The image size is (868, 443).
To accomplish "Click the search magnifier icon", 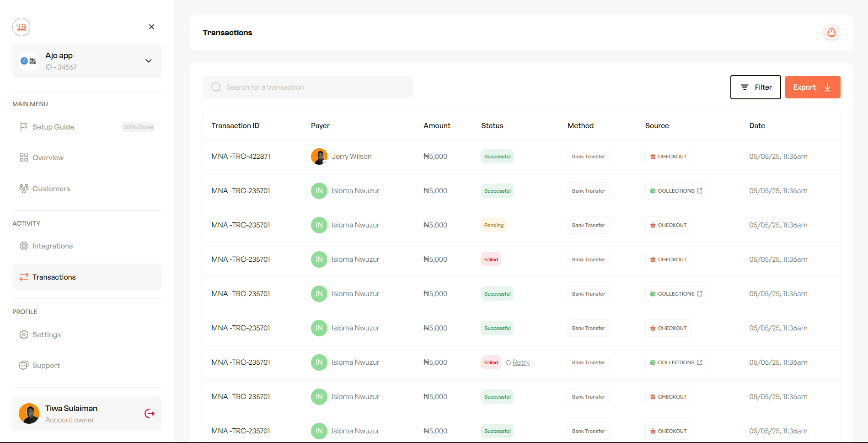I will pos(216,87).
